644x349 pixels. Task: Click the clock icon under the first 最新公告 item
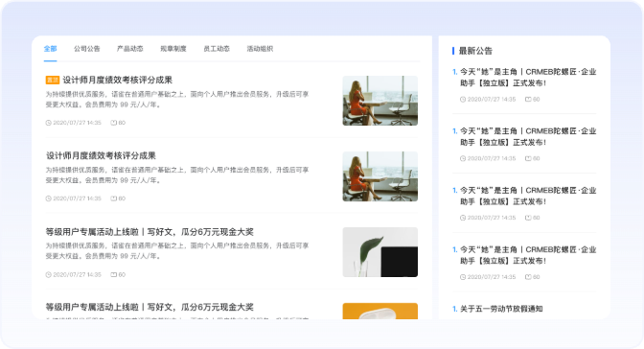click(x=463, y=99)
